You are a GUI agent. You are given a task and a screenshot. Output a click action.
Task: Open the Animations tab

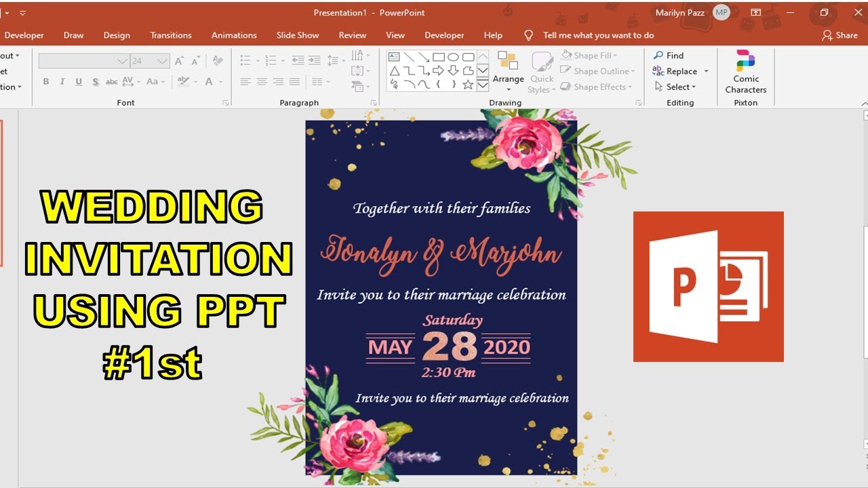click(234, 35)
